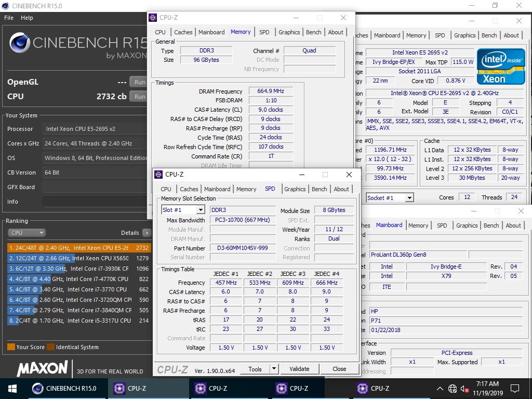Click the ProLiant DL360p Gen8 model field

pos(418,255)
